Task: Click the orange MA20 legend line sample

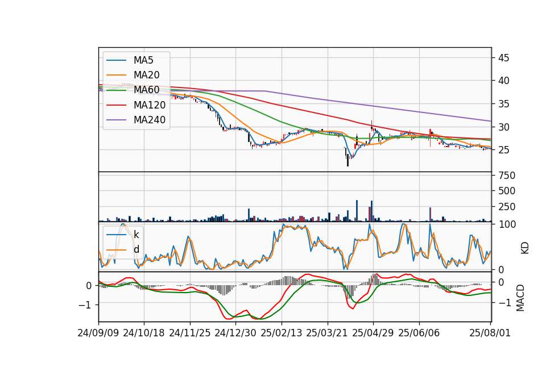Action: tap(116, 75)
